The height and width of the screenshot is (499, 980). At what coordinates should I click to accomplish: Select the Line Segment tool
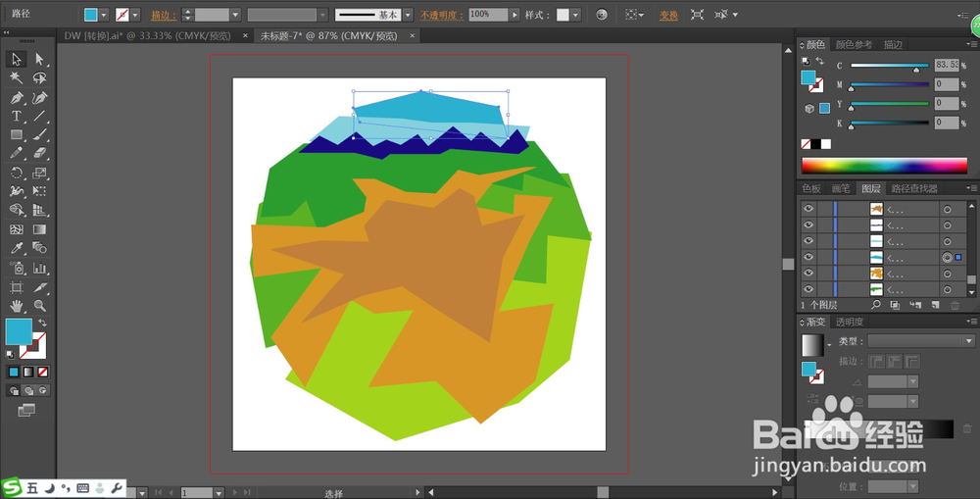click(x=39, y=117)
